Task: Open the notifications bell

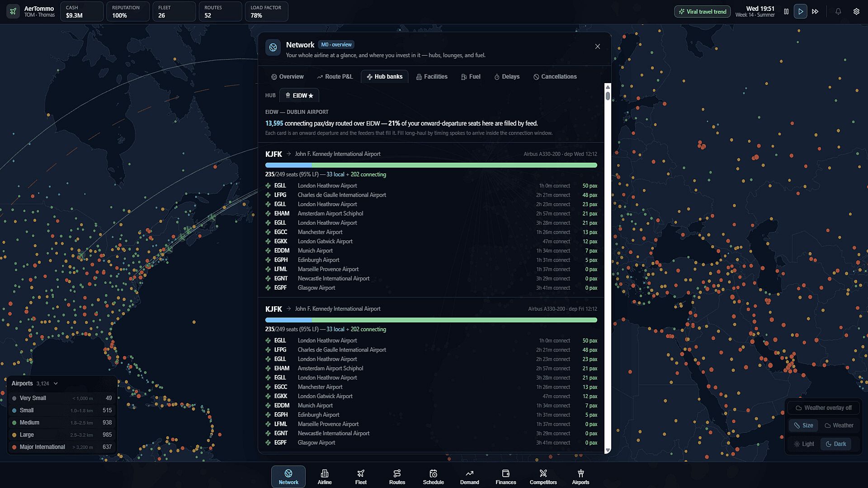Action: point(838,12)
